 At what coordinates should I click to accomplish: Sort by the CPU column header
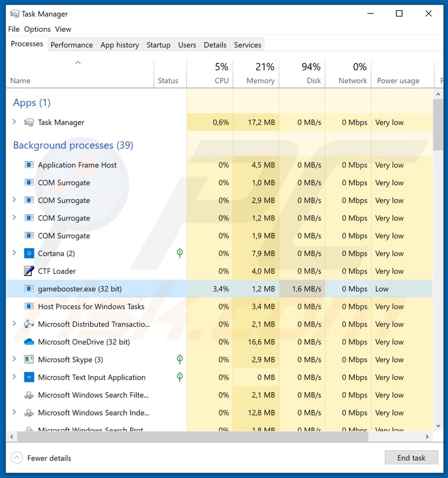[210, 74]
